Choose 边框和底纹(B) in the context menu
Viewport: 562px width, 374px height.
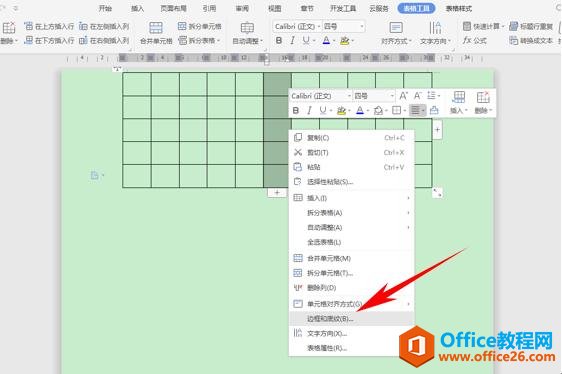pos(352,318)
